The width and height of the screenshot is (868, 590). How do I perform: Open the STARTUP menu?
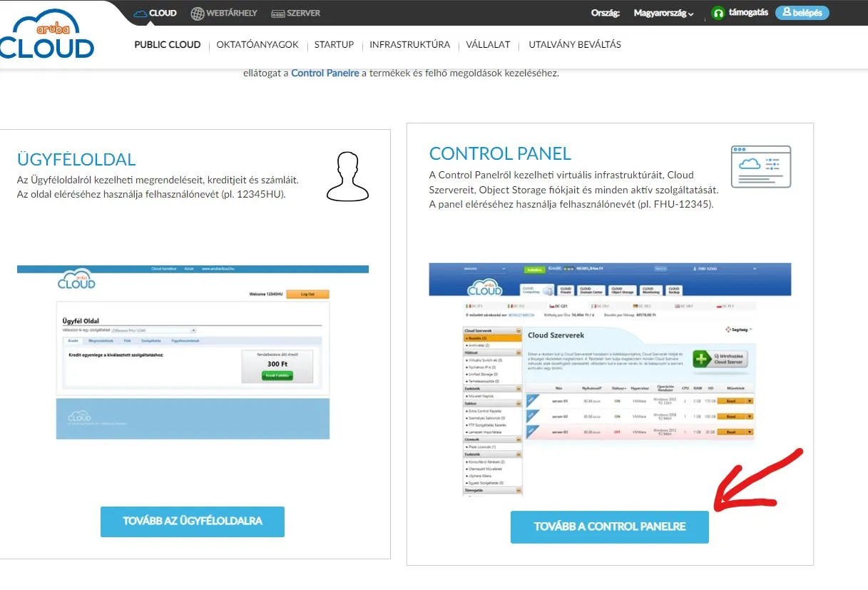tap(334, 44)
